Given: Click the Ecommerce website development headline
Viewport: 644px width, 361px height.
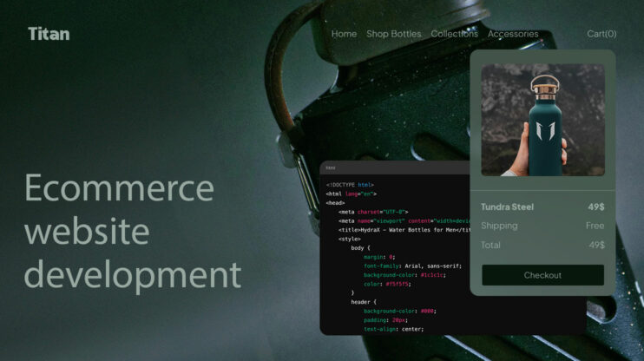Looking at the screenshot, I should click(x=132, y=231).
